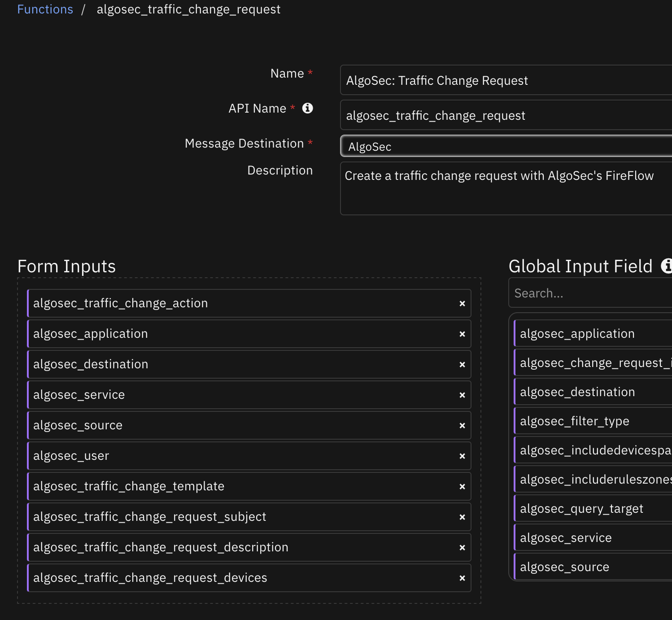Remove algosec_traffic_change_template input

462,487
